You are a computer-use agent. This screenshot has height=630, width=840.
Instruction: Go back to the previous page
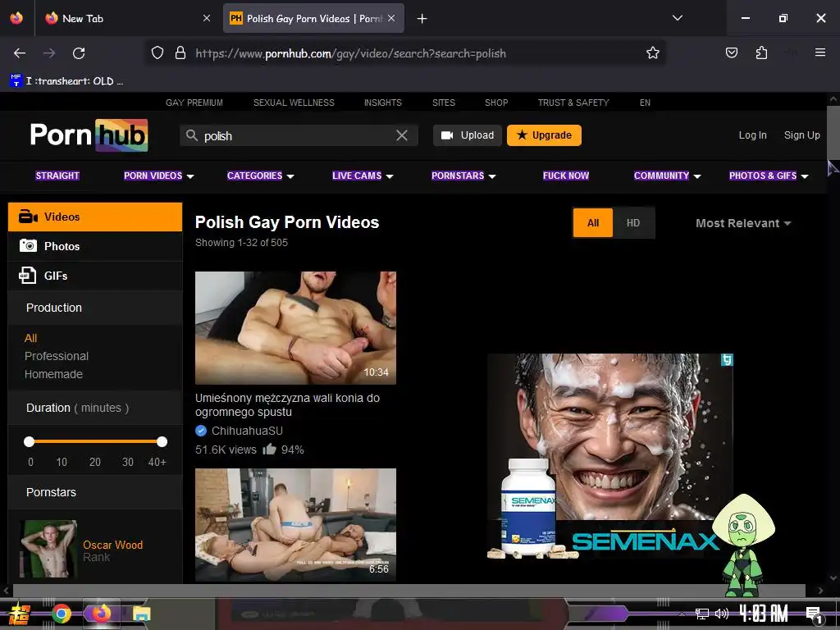pos(20,53)
